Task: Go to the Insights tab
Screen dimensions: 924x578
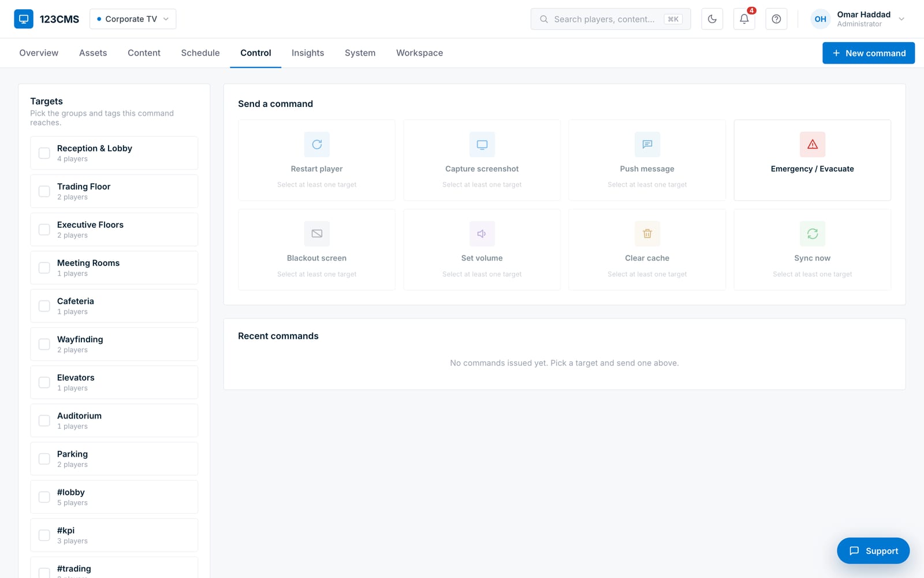Action: click(308, 53)
